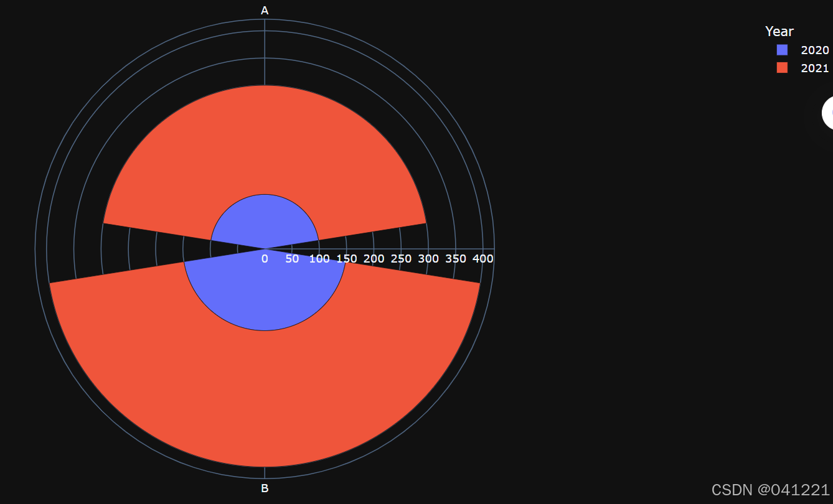This screenshot has width=833, height=504.
Task: Toggle the 2021 legend entry
Action: point(802,68)
